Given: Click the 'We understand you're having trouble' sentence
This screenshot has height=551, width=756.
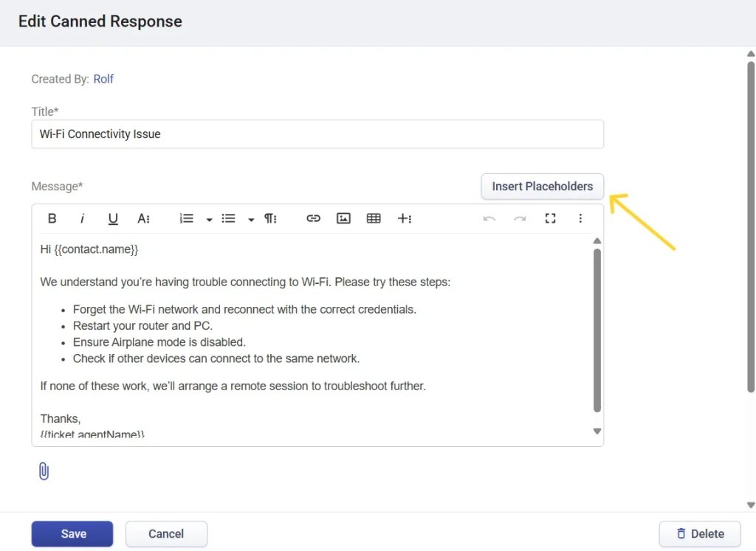Looking at the screenshot, I should point(245,283).
